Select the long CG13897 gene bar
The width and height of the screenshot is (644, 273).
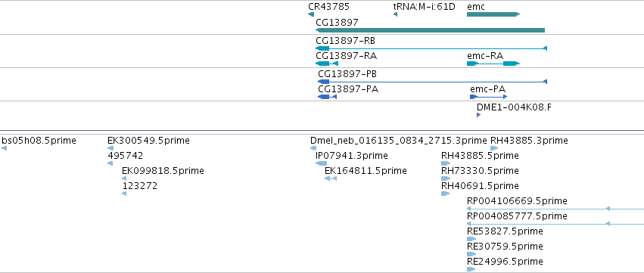pos(430,30)
